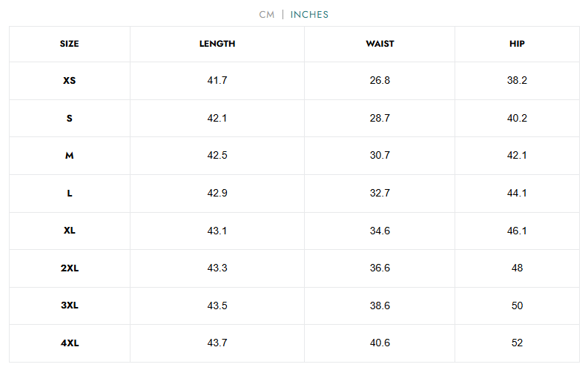The height and width of the screenshot is (370, 588).
Task: Click the WAIST column header
Action: pyautogui.click(x=380, y=44)
